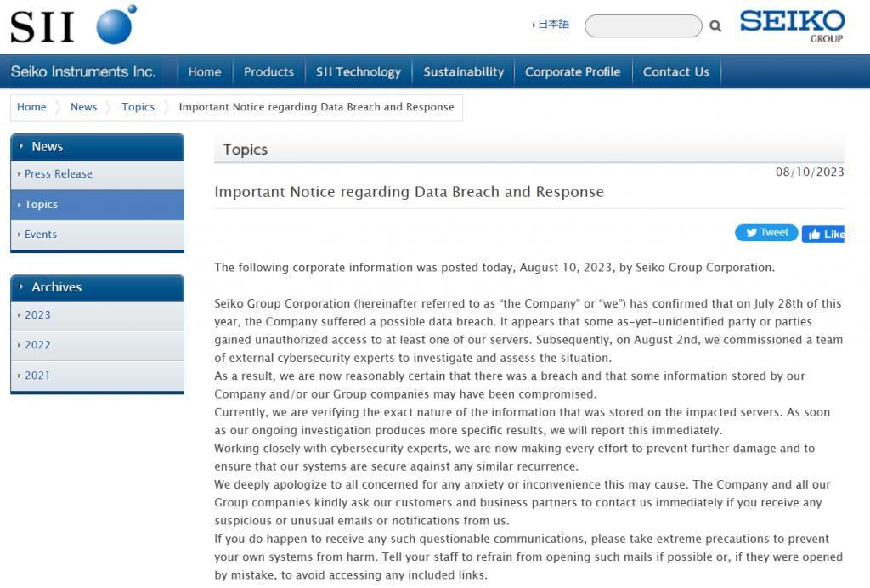Screen dimensions: 870x588
Task: Focus the site search input field
Action: click(643, 26)
